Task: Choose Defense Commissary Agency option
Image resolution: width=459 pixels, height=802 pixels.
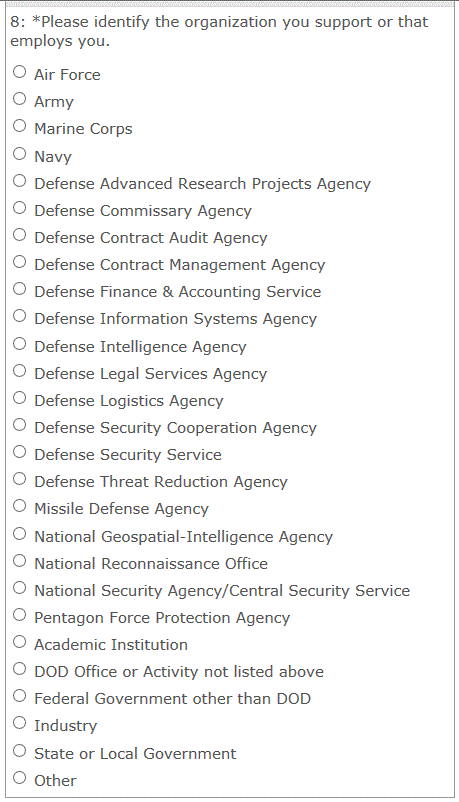Action: (19, 208)
